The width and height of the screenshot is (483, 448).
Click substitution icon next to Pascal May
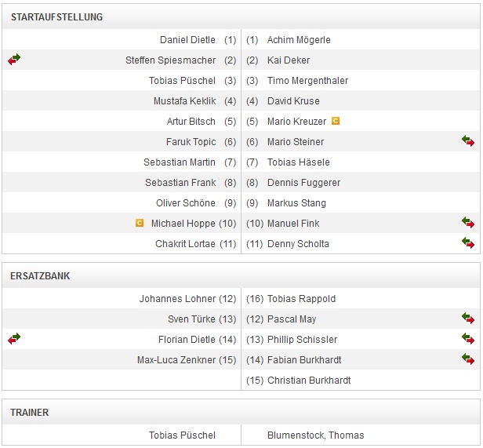click(x=468, y=319)
